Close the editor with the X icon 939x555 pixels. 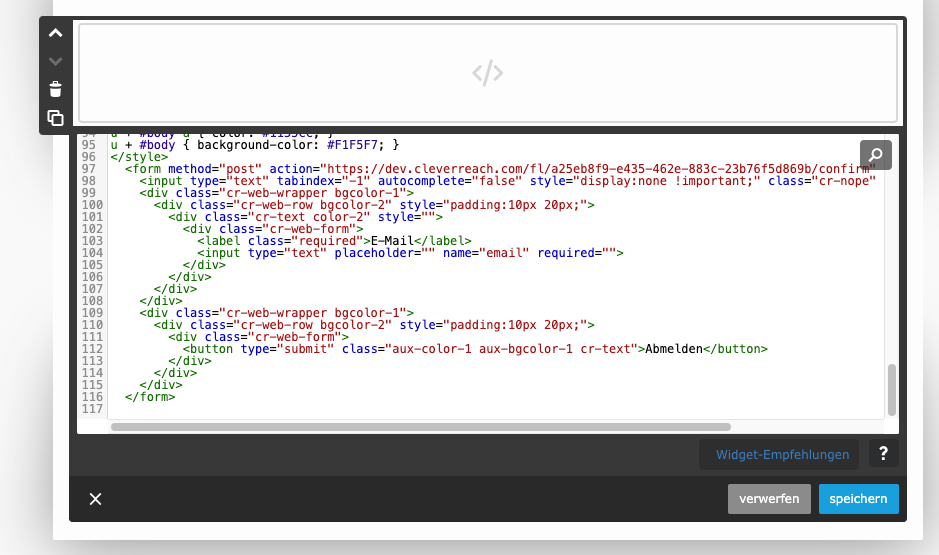(x=95, y=499)
